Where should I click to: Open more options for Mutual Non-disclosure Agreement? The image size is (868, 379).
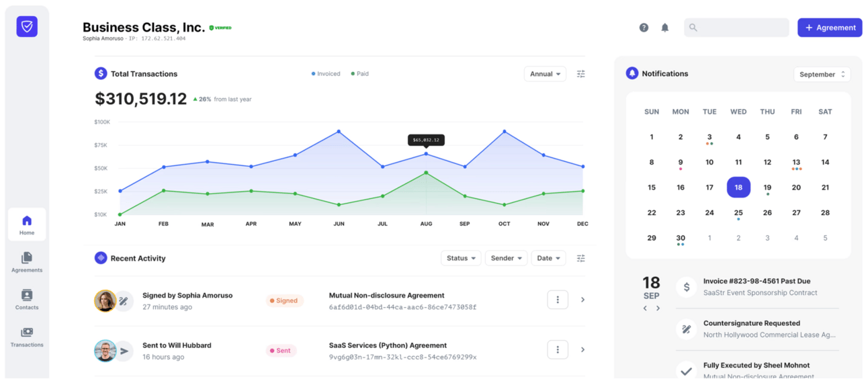click(558, 300)
